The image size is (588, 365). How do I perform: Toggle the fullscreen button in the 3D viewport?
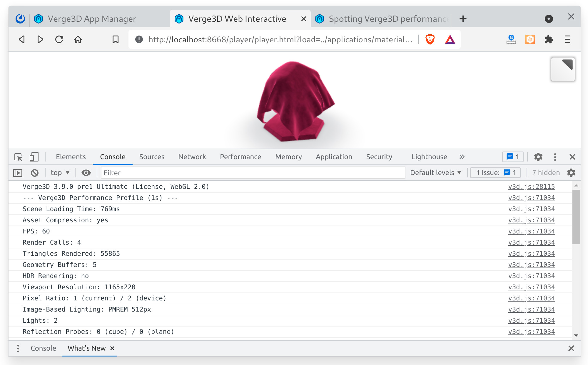click(x=563, y=69)
